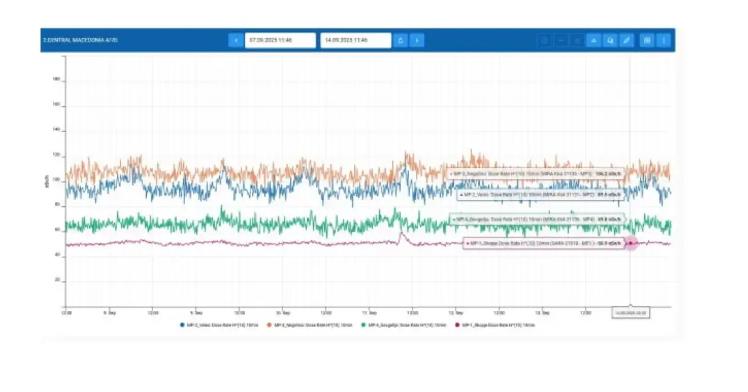The height and width of the screenshot is (392, 748).
Task: Go to the next time range arrow
Action: (417, 41)
